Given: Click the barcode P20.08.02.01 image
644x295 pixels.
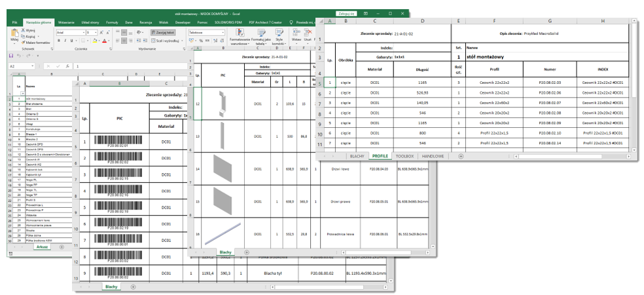Looking at the screenshot, I should coord(118,142).
